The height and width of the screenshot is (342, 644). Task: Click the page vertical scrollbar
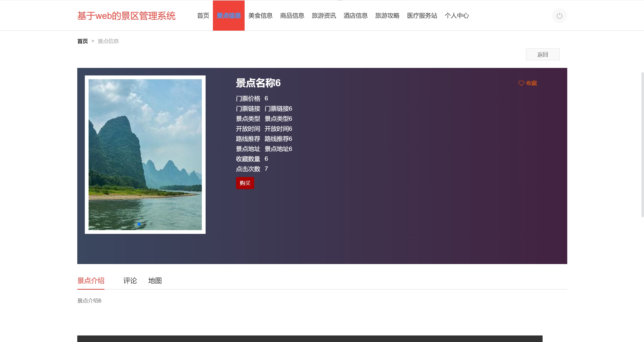point(642,145)
